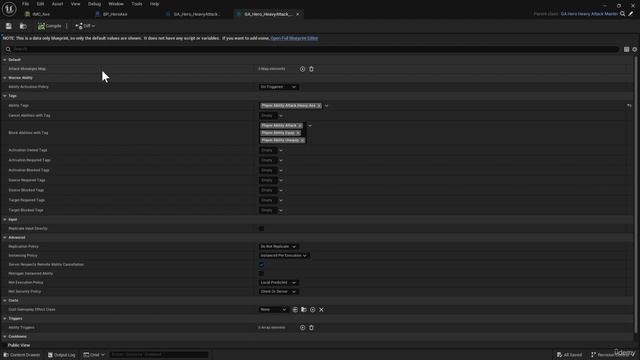This screenshot has height=360, width=640.
Task: Collapse the Advanced section
Action: point(4,238)
